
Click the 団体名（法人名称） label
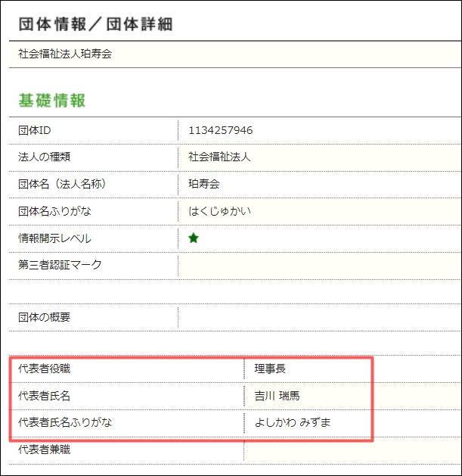(x=62, y=184)
